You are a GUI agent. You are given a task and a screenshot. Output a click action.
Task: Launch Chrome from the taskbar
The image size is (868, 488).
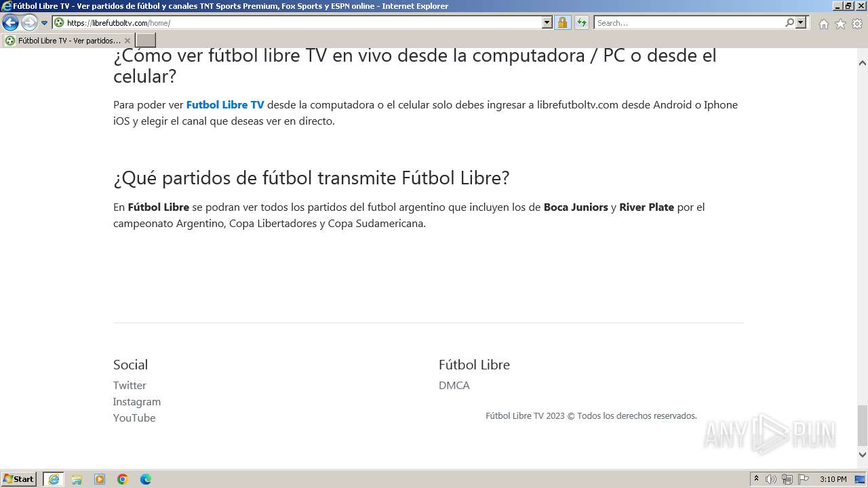[x=123, y=479]
